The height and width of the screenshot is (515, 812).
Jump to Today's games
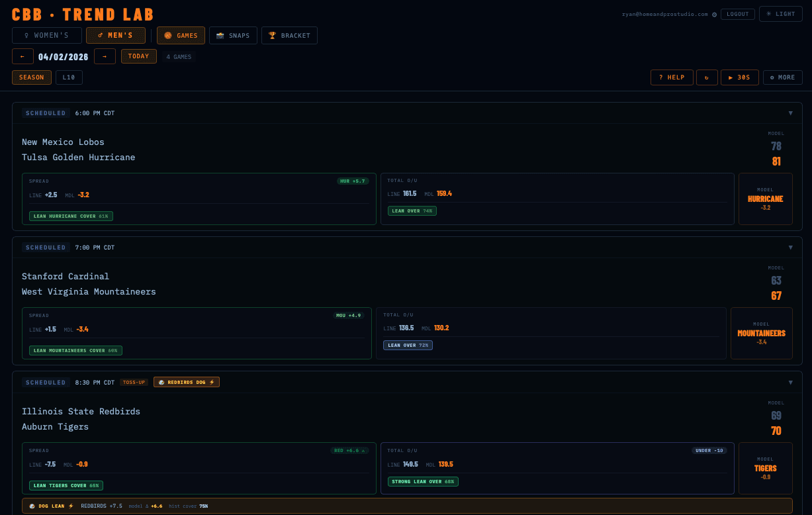[139, 56]
